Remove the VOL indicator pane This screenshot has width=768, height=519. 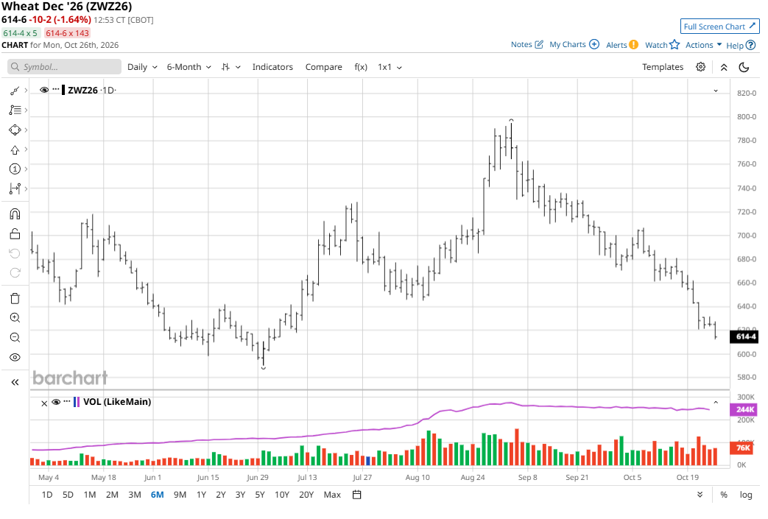(44, 403)
